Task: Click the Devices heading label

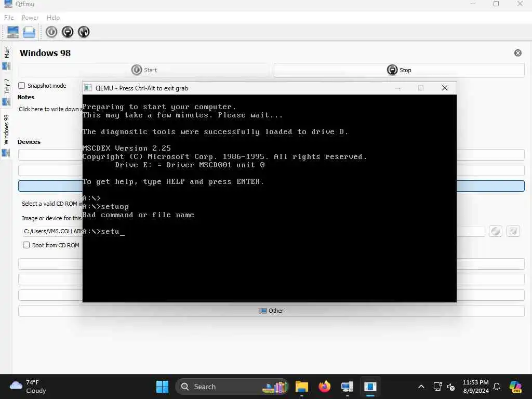Action: (29, 142)
